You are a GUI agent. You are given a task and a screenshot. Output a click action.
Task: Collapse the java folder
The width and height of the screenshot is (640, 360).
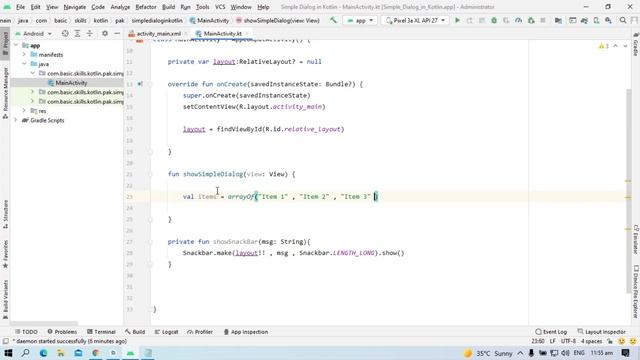pos(24,64)
